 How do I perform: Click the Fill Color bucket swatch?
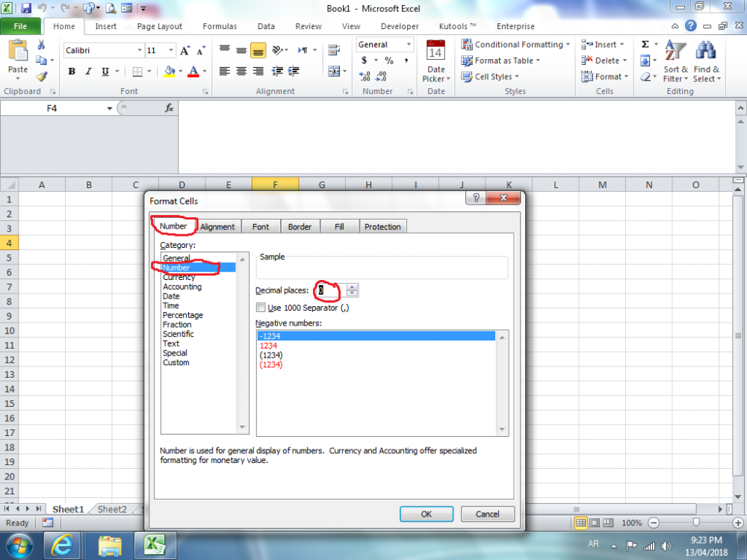coord(169,72)
